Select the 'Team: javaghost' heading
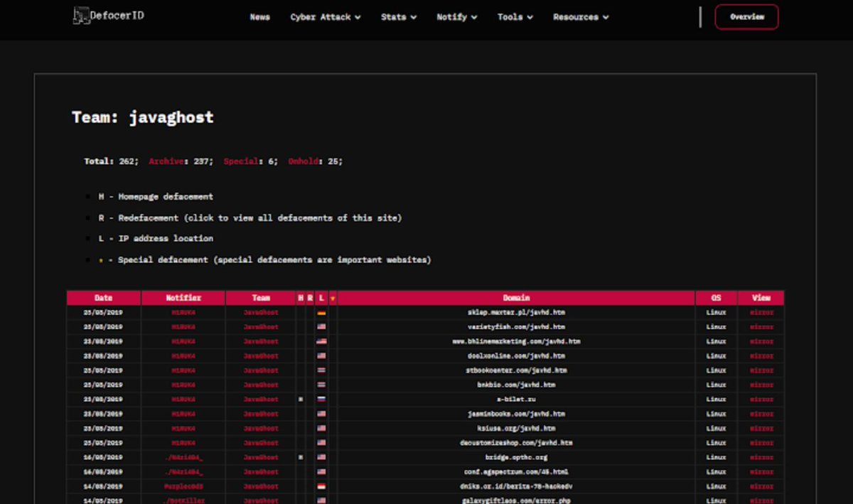This screenshot has height=504, width=853. coord(142,117)
